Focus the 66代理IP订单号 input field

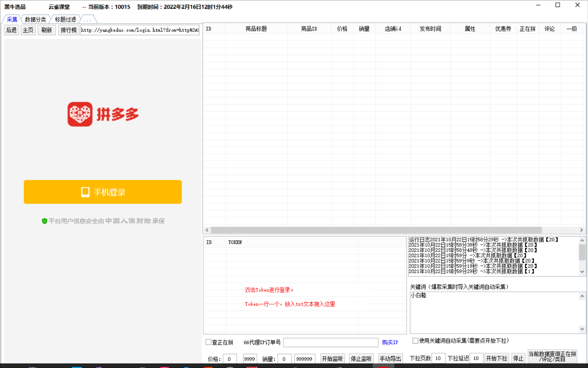(x=331, y=343)
